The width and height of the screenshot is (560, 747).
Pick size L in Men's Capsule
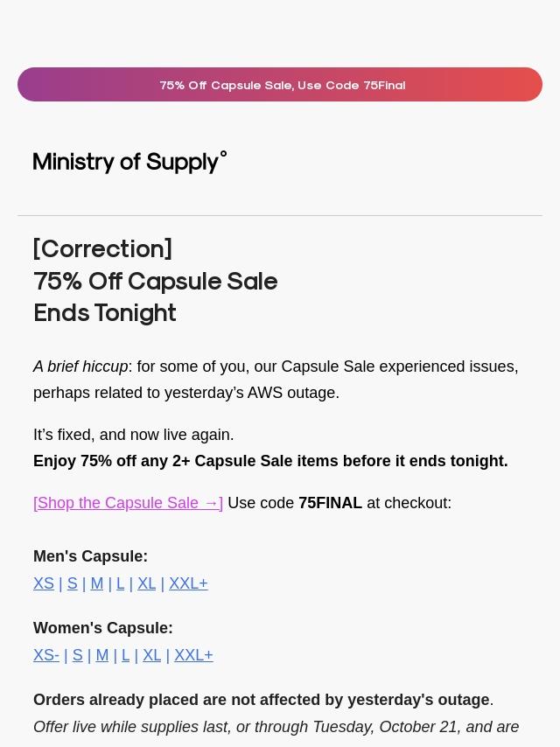pos(121,583)
